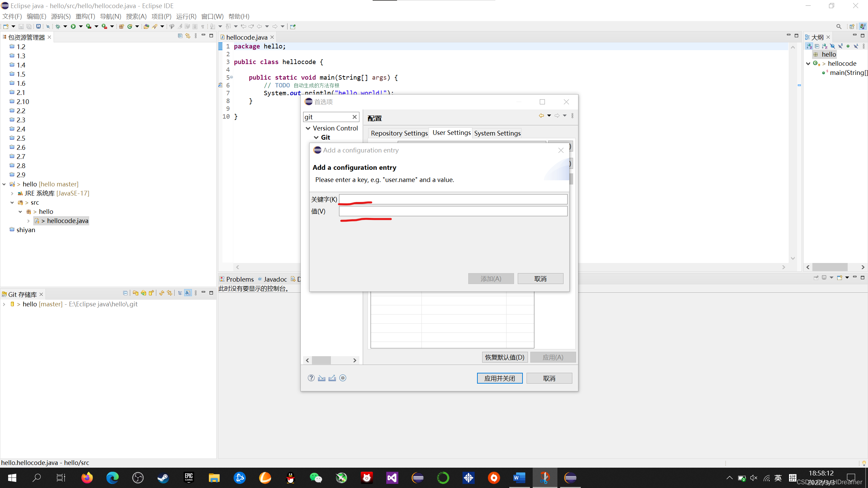Click Refresh icon in Git repositories view
Screen dimensions: 868x488
click(162, 293)
